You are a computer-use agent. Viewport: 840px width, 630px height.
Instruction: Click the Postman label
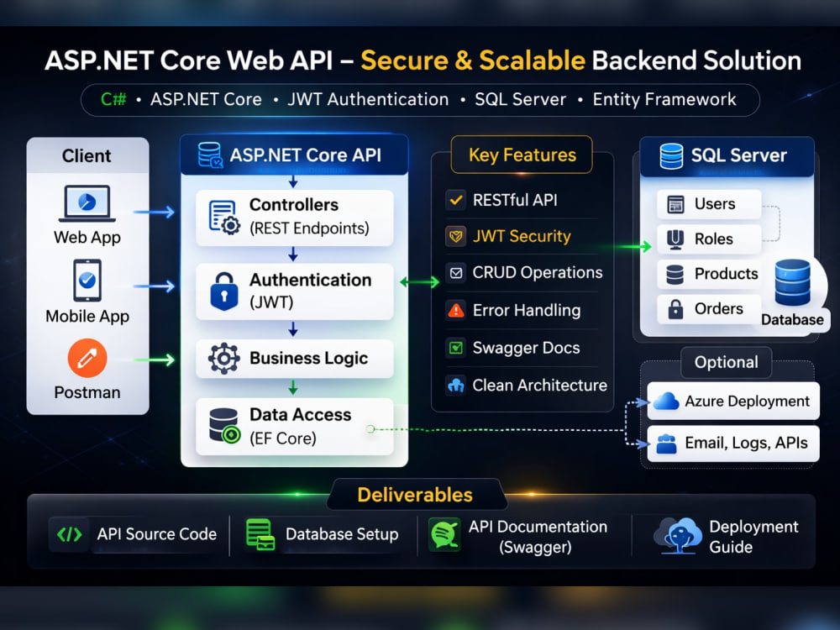[x=87, y=392]
